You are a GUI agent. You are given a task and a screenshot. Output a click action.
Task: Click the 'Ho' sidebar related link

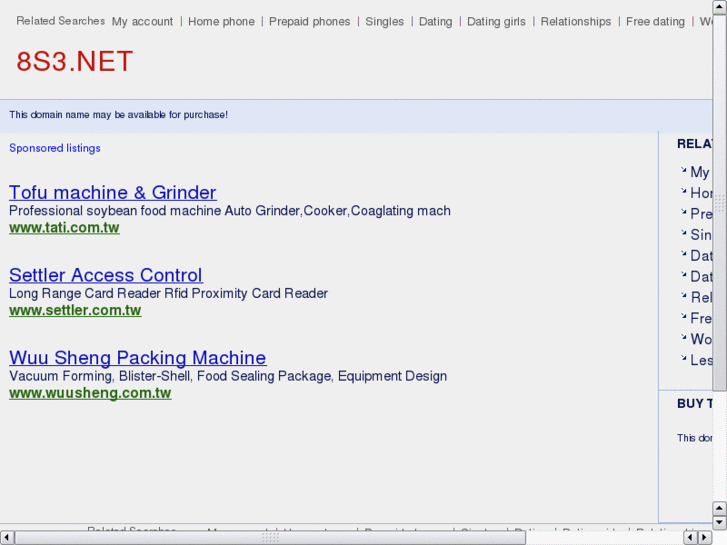[x=701, y=193]
